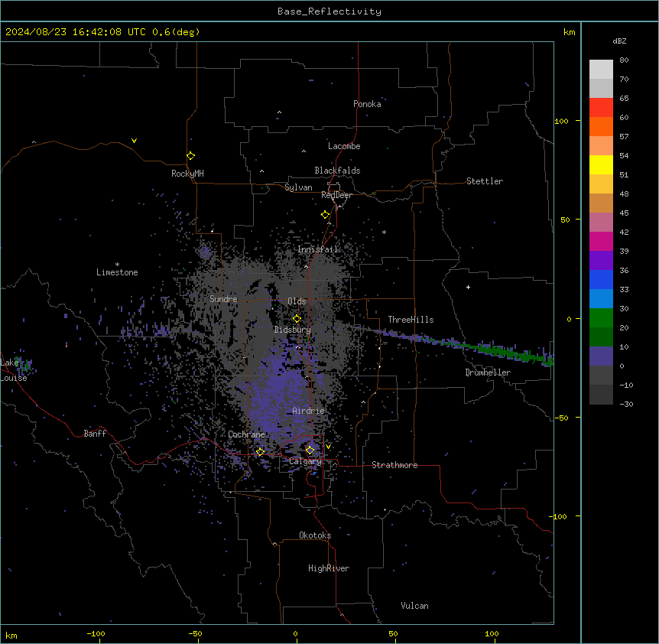Select the lightest gray swatch at legend top
The width and height of the screenshot is (659, 644).
601,69
